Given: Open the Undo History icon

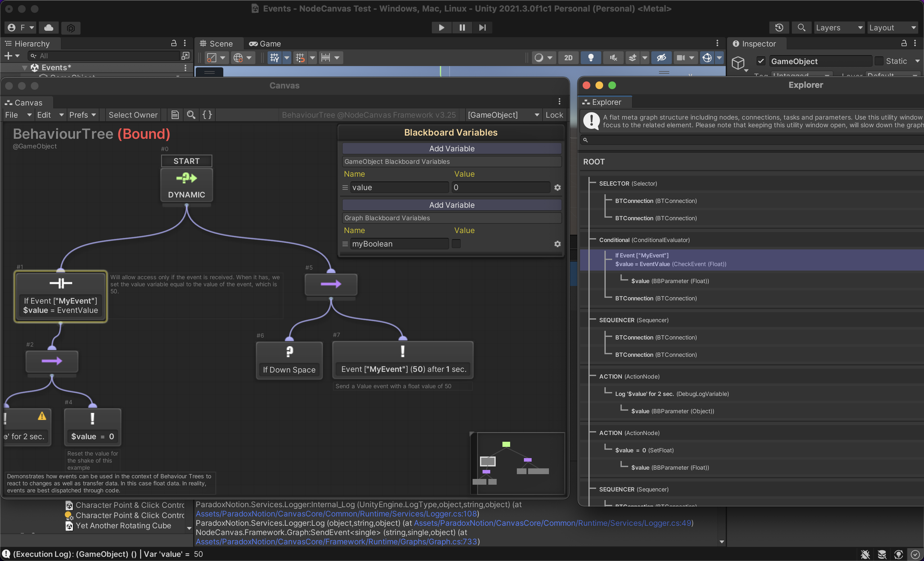Looking at the screenshot, I should pyautogui.click(x=779, y=27).
